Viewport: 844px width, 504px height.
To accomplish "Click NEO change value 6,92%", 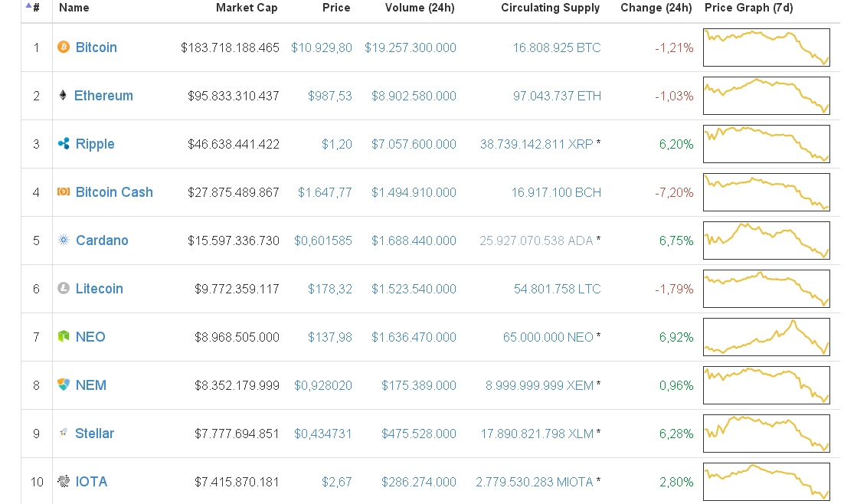I will tap(676, 338).
